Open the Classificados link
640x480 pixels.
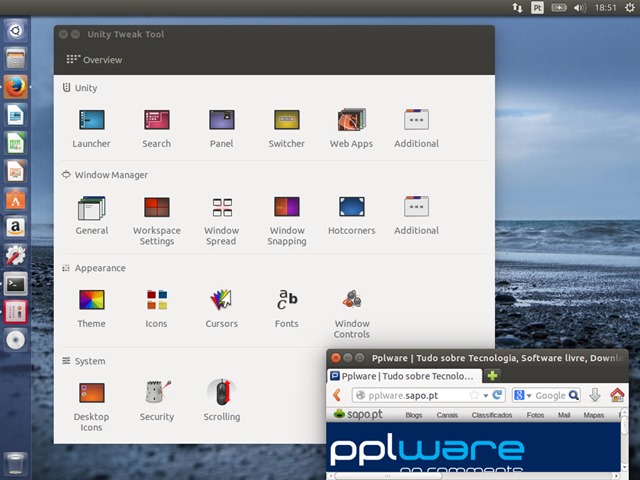click(x=492, y=415)
